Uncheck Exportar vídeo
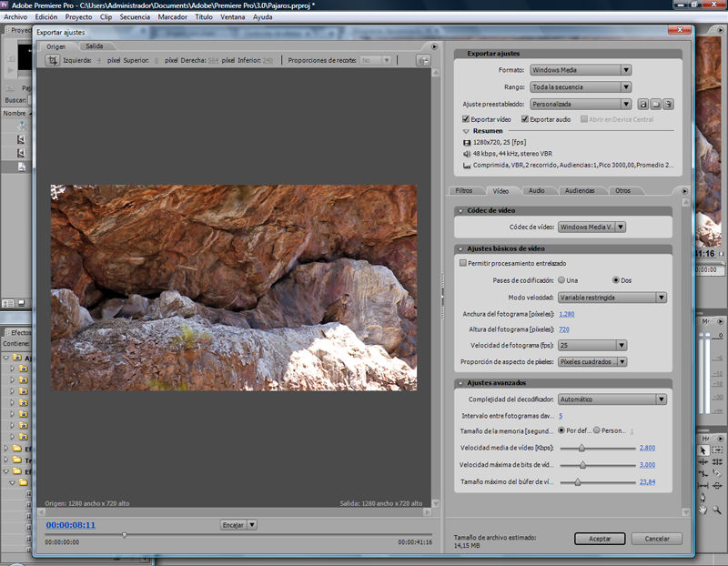 [x=466, y=119]
